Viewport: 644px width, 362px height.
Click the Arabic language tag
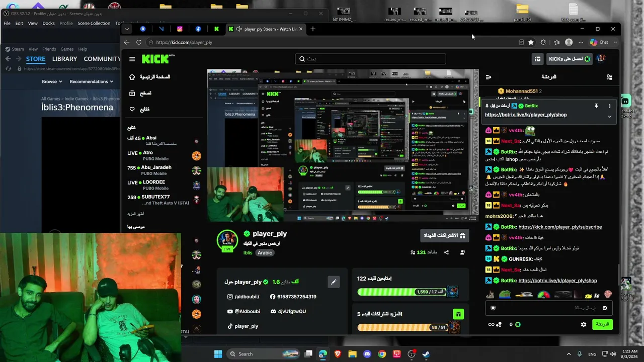265,253
